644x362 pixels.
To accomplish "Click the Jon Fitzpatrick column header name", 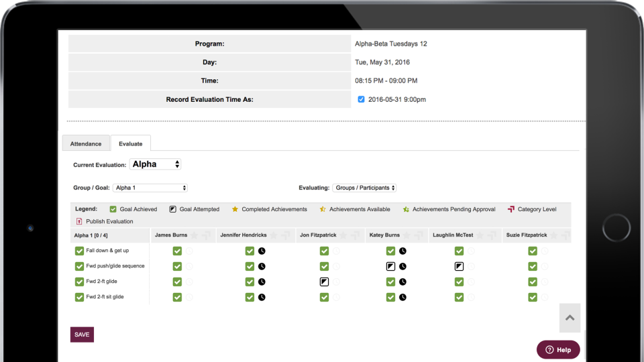I will pyautogui.click(x=318, y=235).
